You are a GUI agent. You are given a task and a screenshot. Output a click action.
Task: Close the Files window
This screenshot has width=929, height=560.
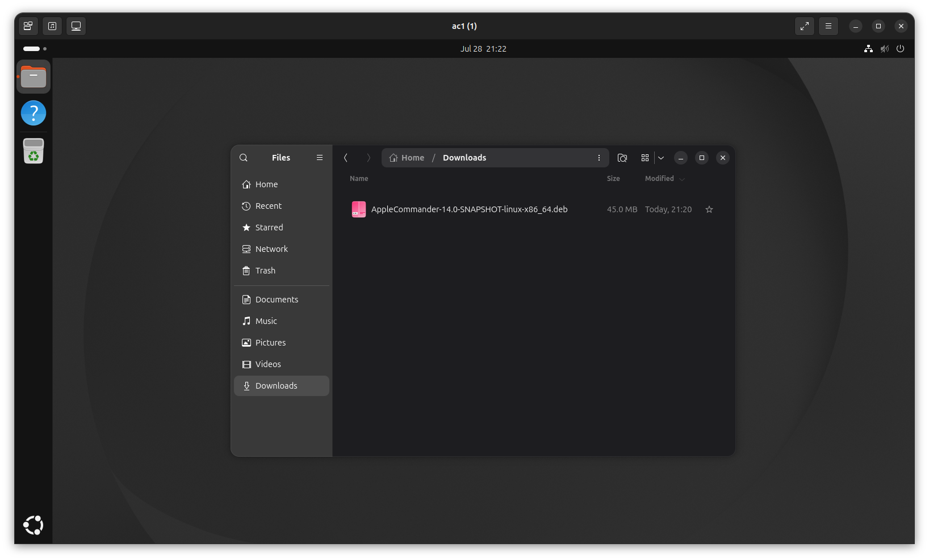tap(723, 158)
